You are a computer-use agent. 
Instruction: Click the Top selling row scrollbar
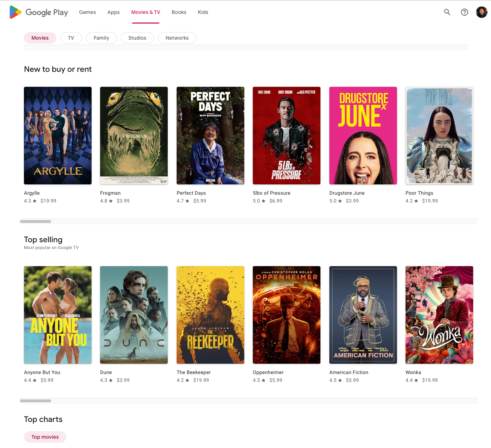(35, 401)
